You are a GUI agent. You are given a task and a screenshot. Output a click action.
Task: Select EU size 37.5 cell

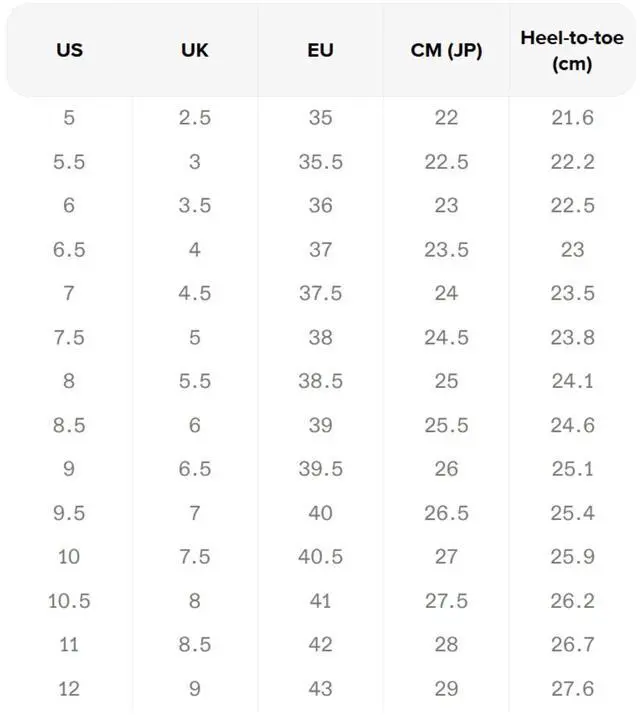pyautogui.click(x=320, y=293)
